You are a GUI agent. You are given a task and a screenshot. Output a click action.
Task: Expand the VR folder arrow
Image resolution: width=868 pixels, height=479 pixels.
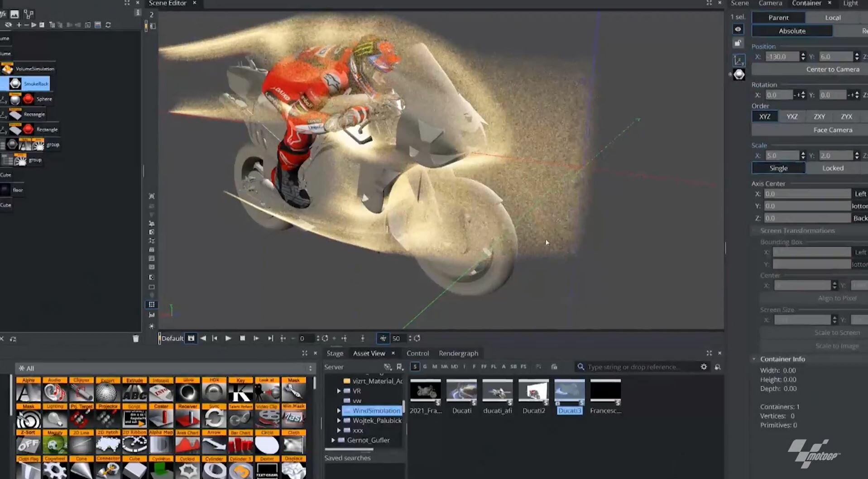(x=339, y=391)
